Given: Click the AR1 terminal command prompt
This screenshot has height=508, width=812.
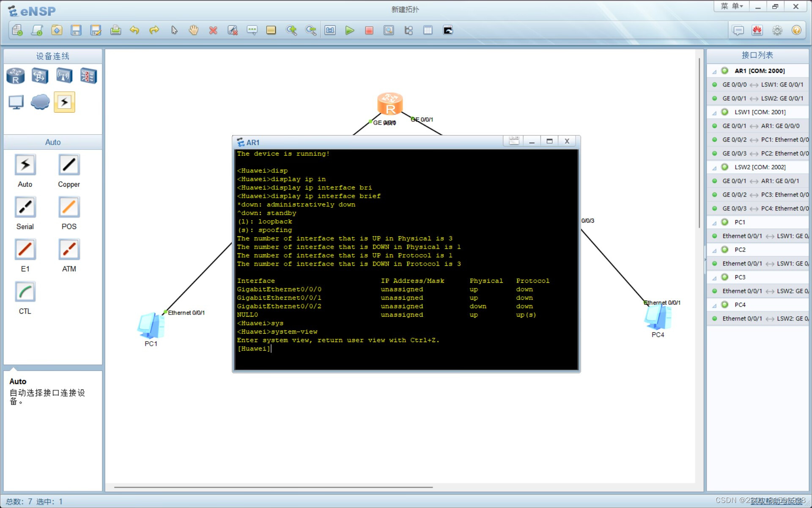Looking at the screenshot, I should tap(254, 348).
